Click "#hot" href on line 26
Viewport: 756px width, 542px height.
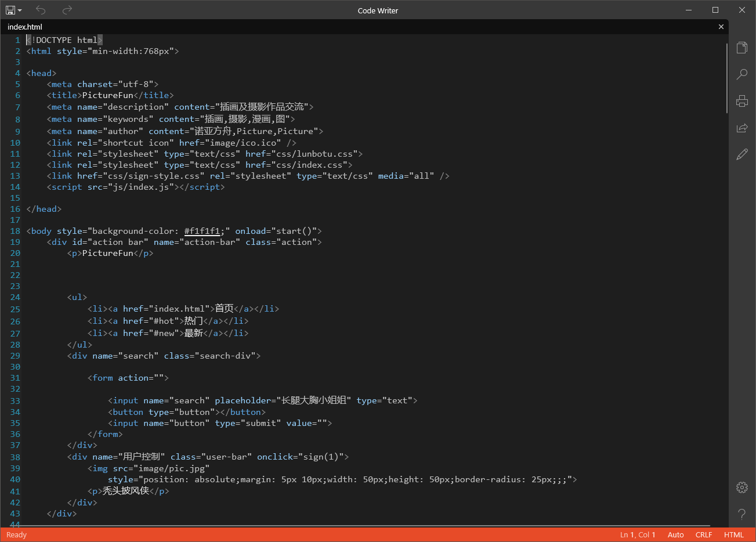(164, 321)
